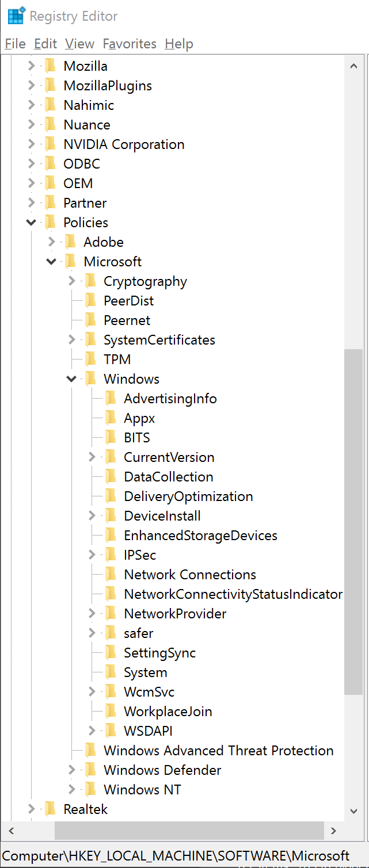Open the Edit menu

coord(45,44)
